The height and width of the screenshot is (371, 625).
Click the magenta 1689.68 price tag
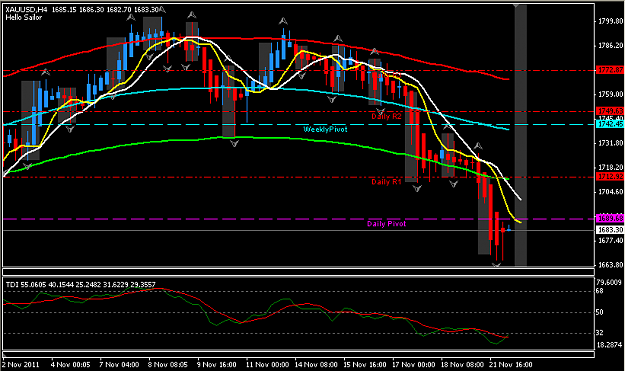pos(610,218)
